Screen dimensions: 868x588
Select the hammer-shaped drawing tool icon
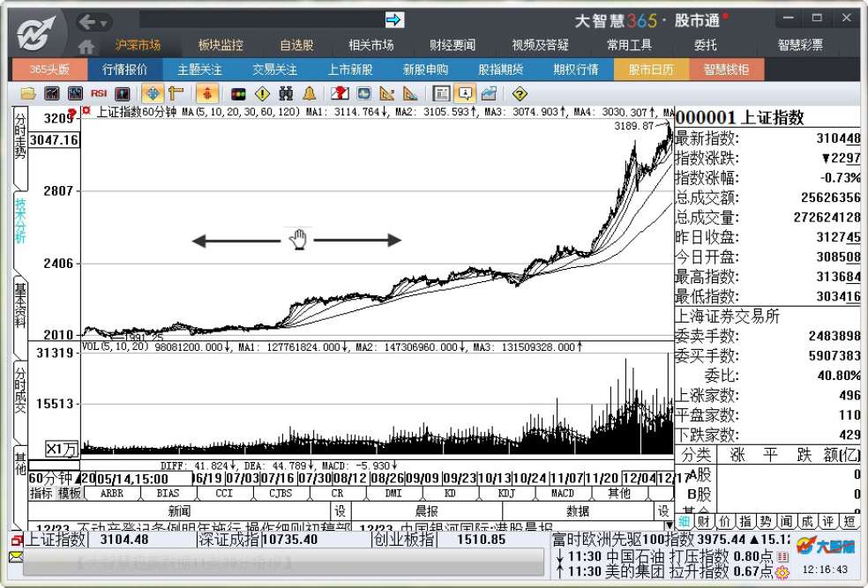[x=176, y=93]
